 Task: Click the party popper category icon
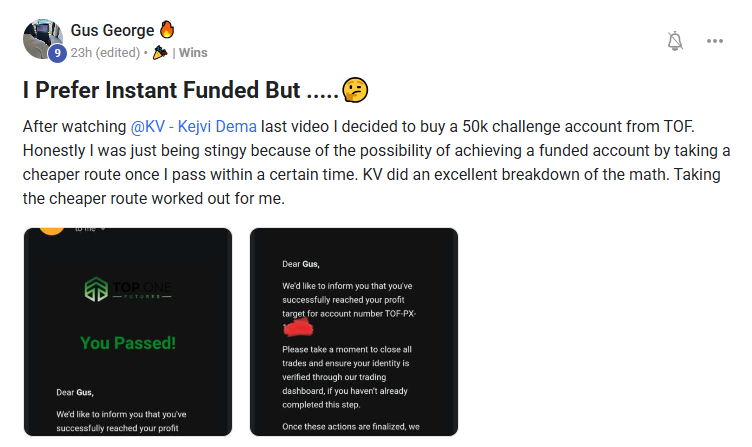160,52
